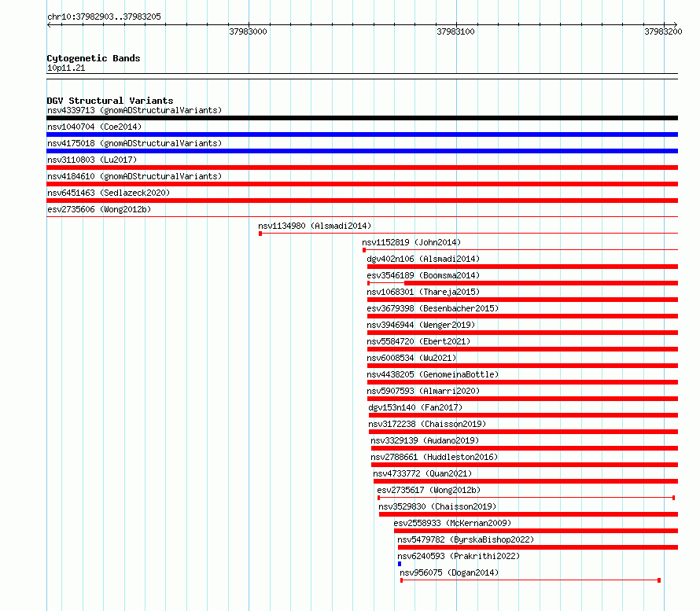Screen dimensions: 700x611
Task: Open nsv4175018 (gnomADStructuralVariants) label
Action: (x=134, y=143)
